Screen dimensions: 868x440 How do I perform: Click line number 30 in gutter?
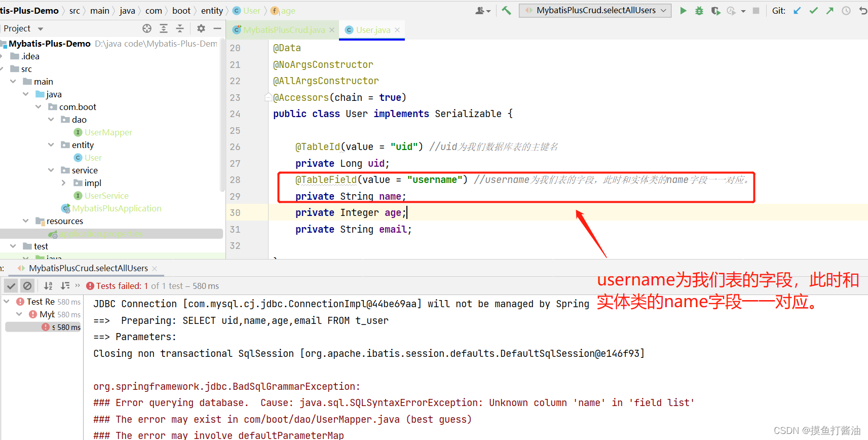(235, 213)
